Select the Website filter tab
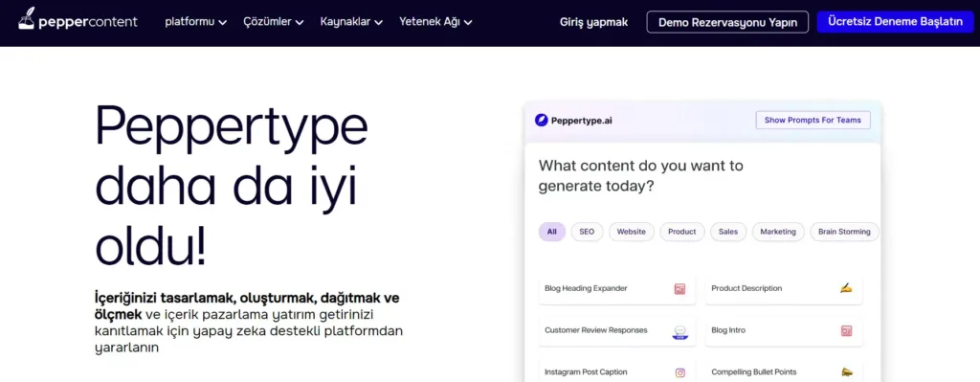The width and height of the screenshot is (980, 382). pos(632,232)
